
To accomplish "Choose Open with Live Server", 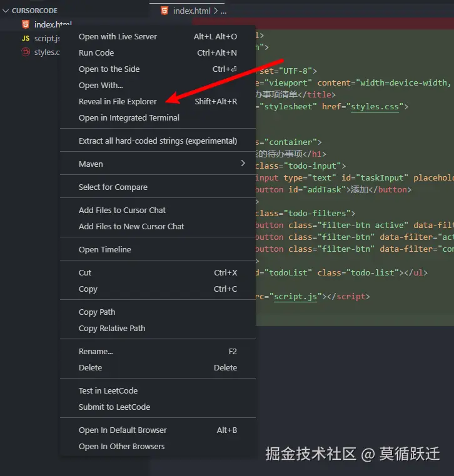I will point(158,36).
